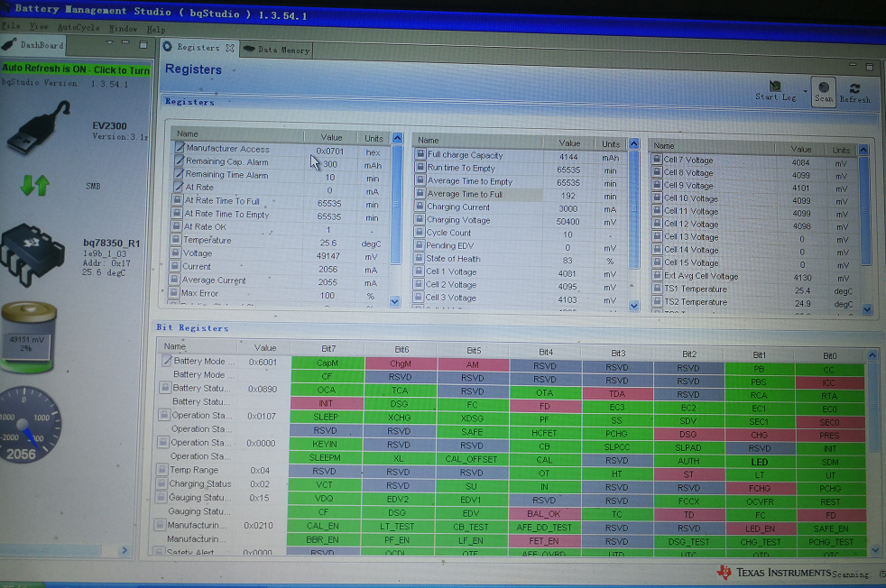Click Bit Registers table scroll-up arrow
This screenshot has height=588, width=886.
click(872, 355)
